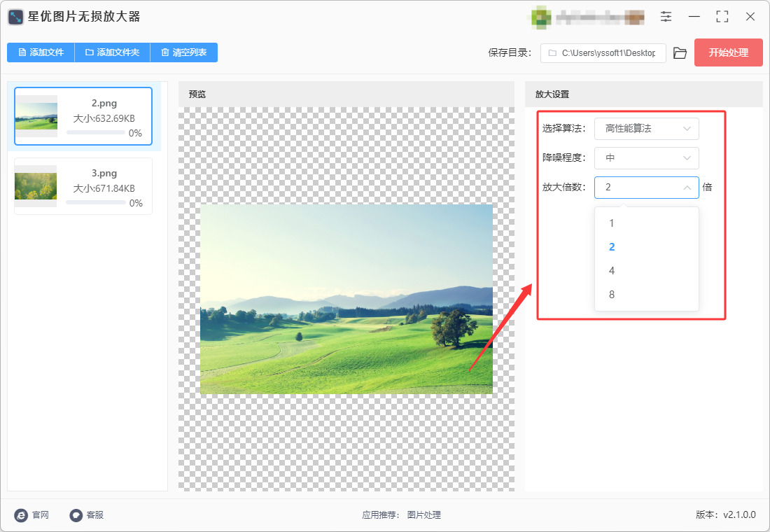Click the save directory path field

[603, 53]
